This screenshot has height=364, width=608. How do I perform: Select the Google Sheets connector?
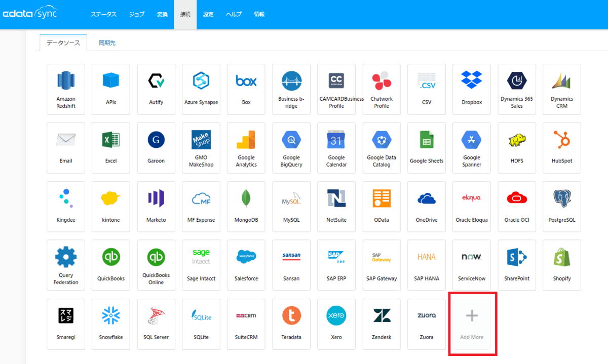pyautogui.click(x=427, y=148)
